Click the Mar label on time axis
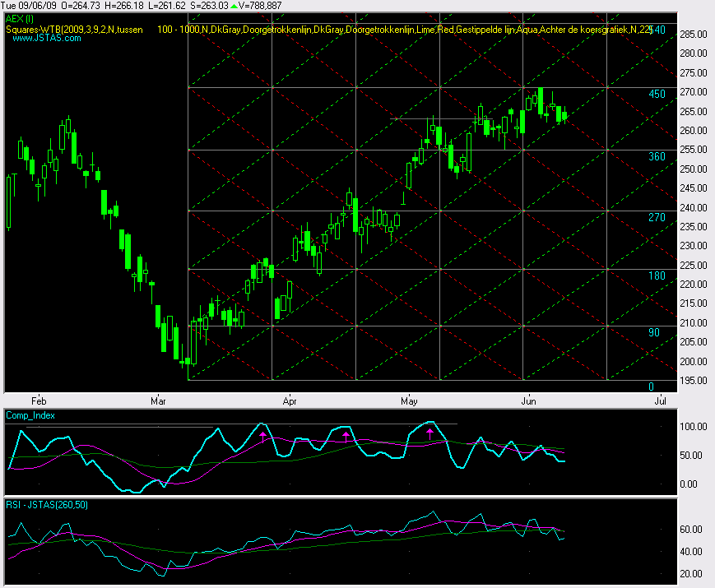This screenshot has height=588, width=715. (x=158, y=401)
